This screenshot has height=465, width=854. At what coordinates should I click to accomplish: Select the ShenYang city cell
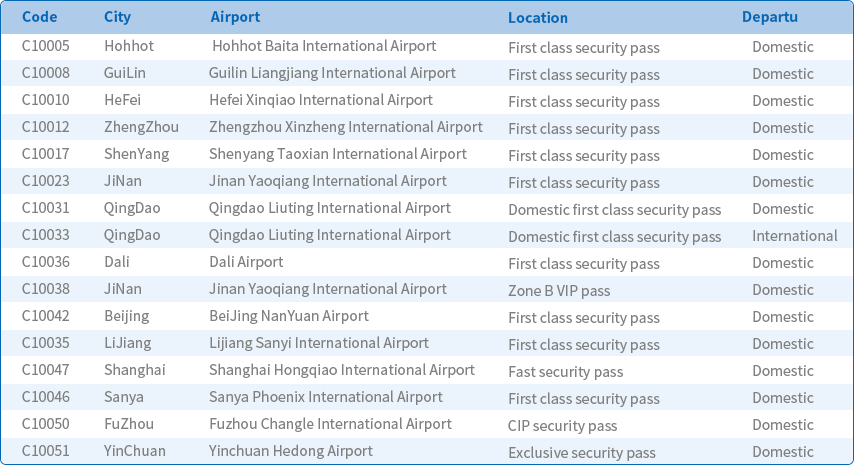(136, 154)
